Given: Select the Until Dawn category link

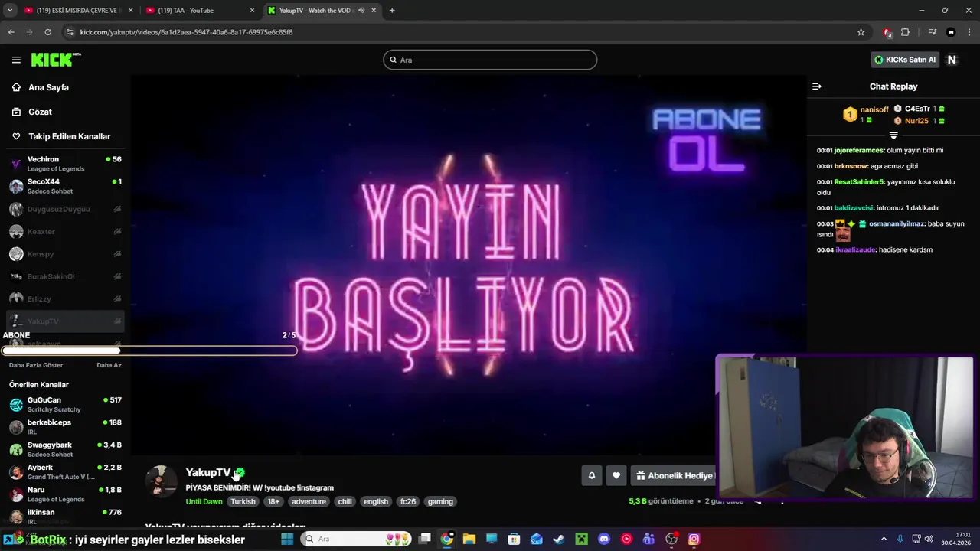Looking at the screenshot, I should [204, 501].
